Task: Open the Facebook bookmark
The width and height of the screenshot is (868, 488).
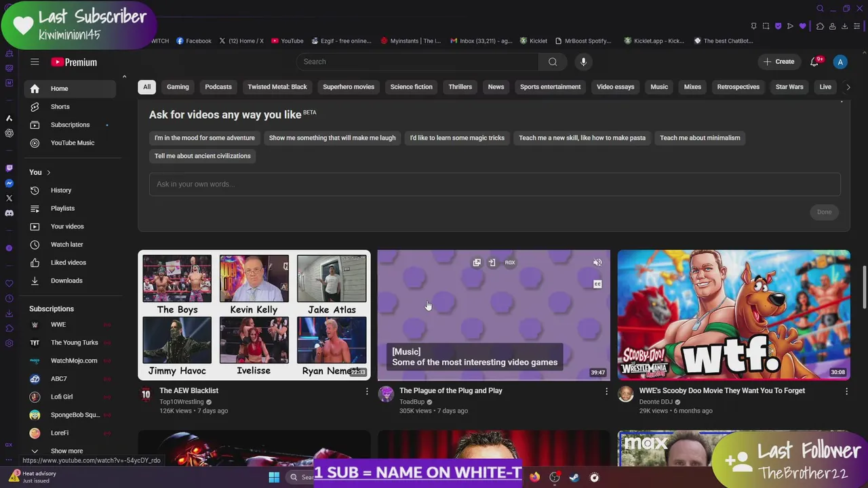Action: click(x=194, y=41)
